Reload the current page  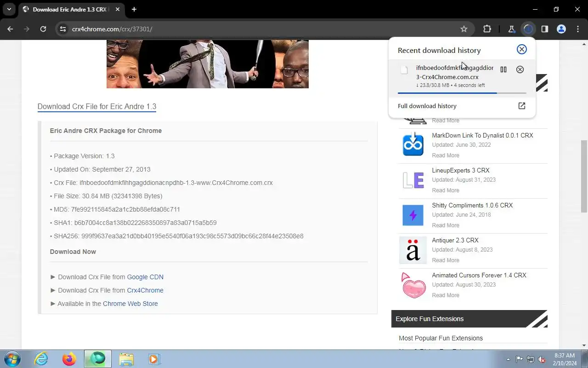43,29
